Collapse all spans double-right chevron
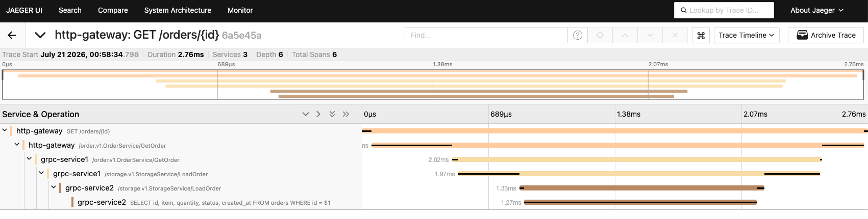 345,114
